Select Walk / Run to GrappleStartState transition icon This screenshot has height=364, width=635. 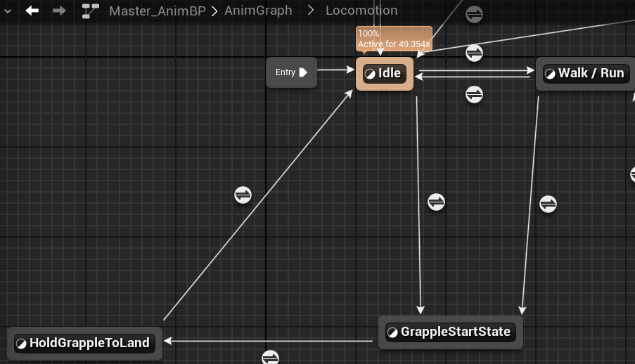coord(548,204)
